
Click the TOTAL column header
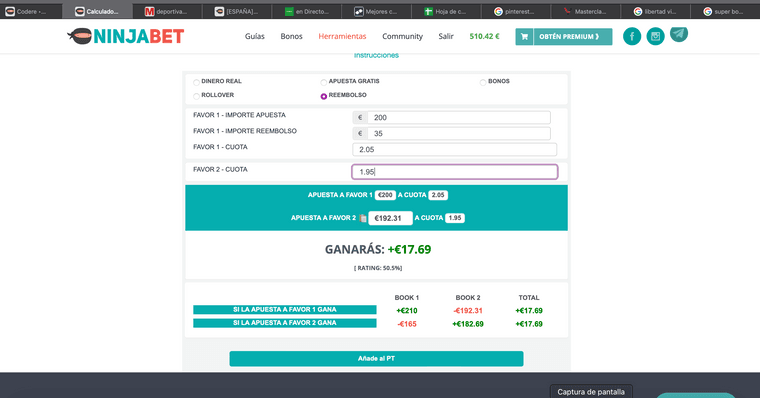(x=529, y=298)
